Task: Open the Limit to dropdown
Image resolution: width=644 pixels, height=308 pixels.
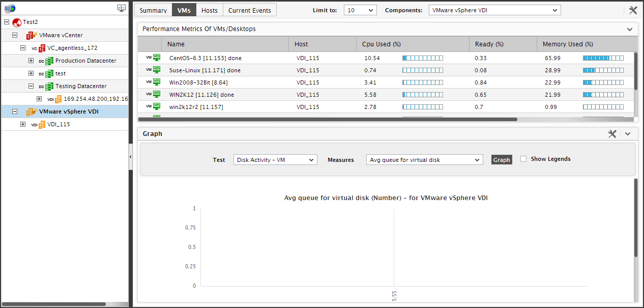Action: click(360, 10)
